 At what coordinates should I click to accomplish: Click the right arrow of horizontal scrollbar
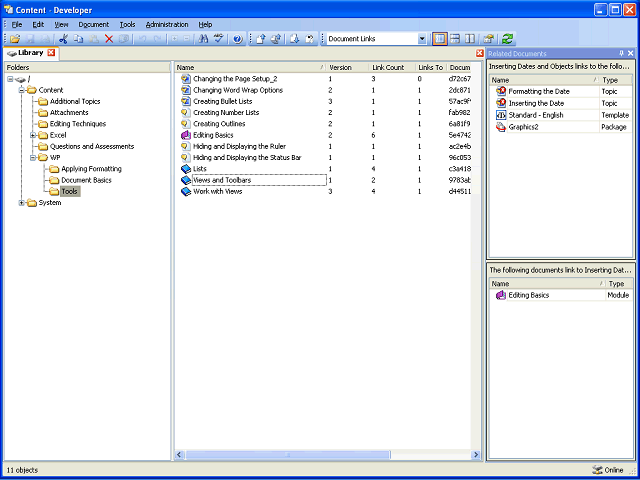(x=476, y=455)
